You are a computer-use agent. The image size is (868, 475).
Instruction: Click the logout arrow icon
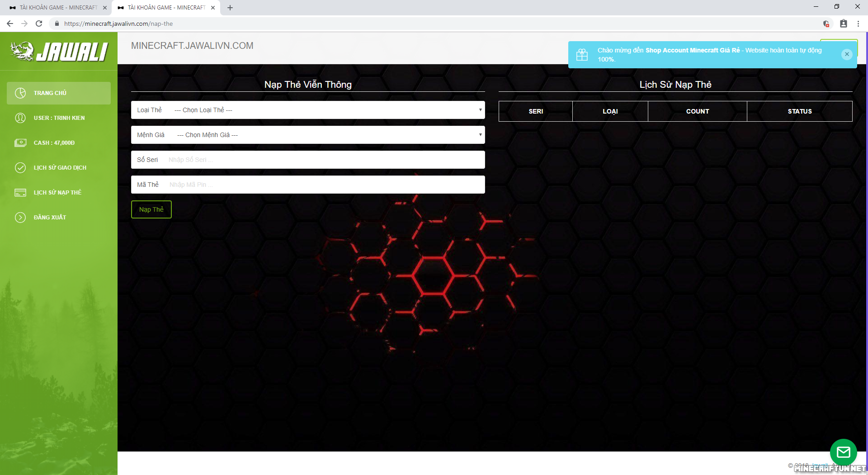(20, 218)
